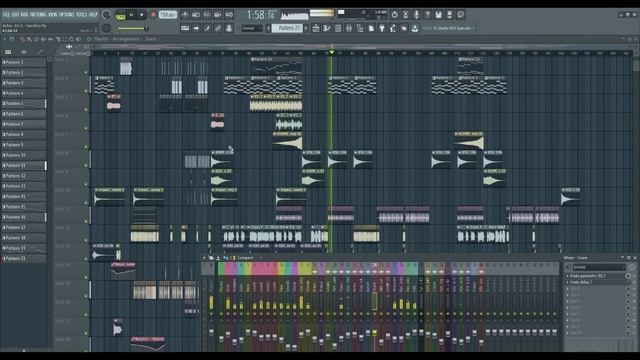
Task: Toggle auto scrolling arrow icon
Action: coord(196,28)
